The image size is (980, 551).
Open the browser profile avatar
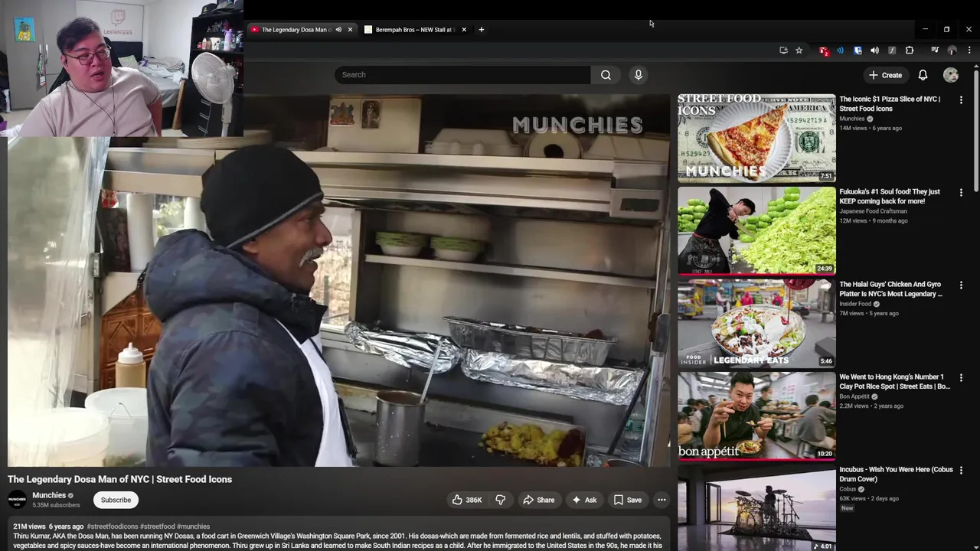(952, 51)
